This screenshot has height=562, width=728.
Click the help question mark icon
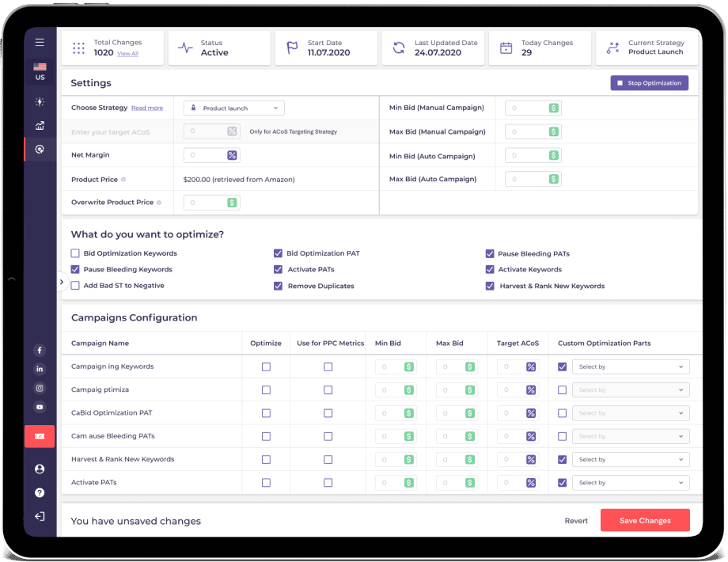click(x=40, y=492)
